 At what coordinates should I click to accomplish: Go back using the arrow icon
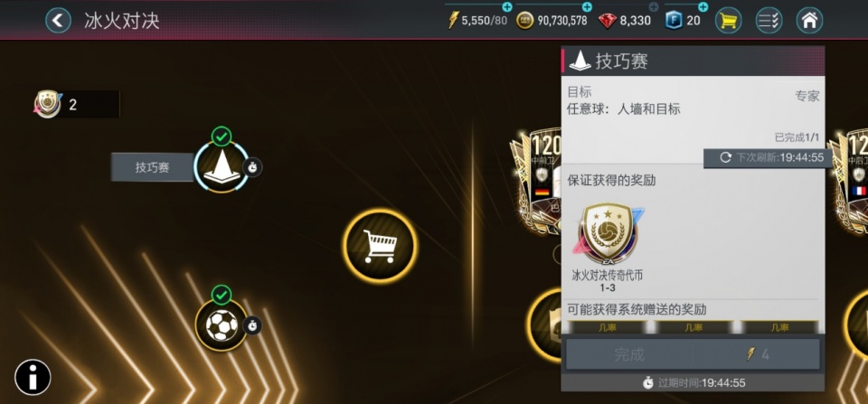[x=58, y=21]
